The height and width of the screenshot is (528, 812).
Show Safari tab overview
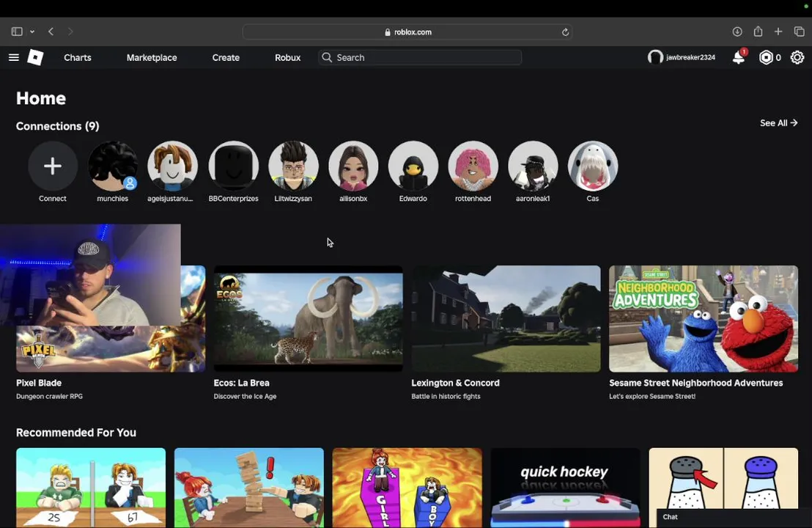coord(799,32)
